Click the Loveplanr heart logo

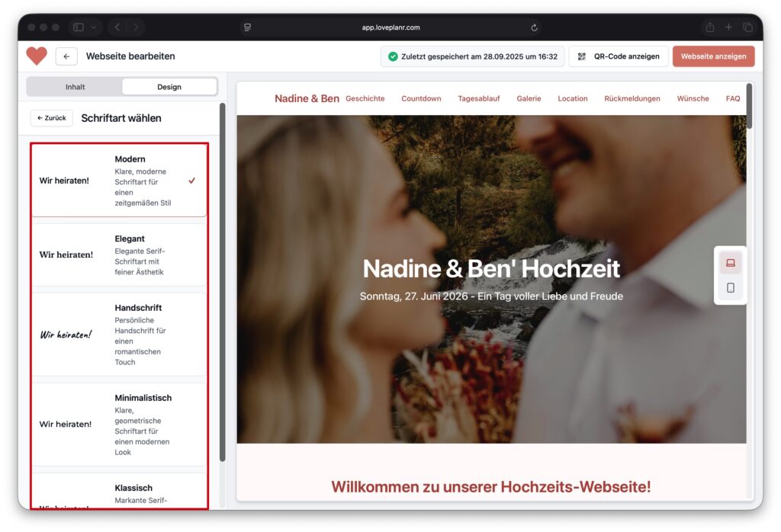tap(37, 56)
